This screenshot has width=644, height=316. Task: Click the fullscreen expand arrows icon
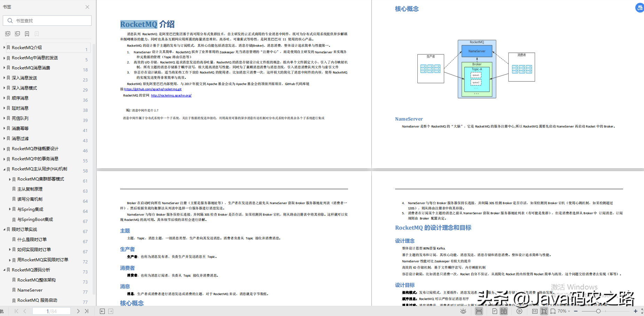click(x=642, y=311)
